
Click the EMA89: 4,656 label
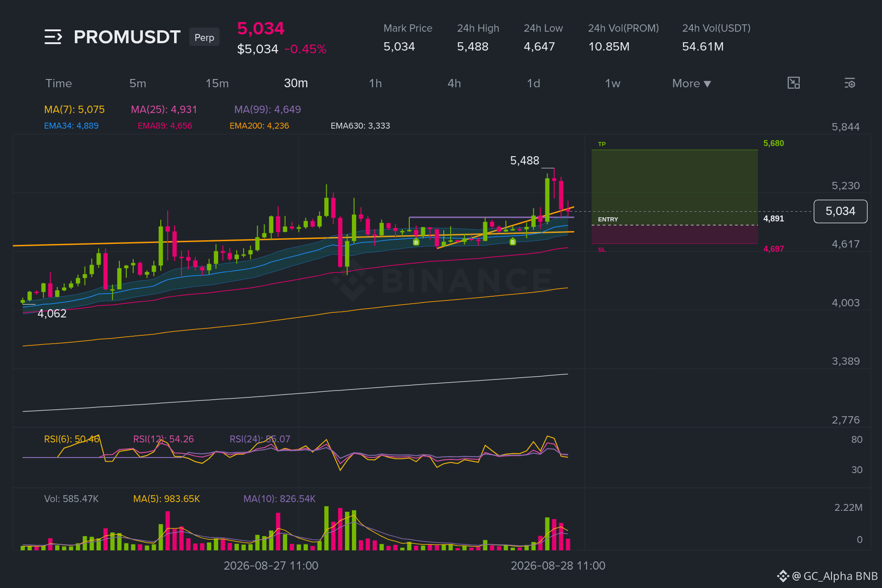(165, 125)
